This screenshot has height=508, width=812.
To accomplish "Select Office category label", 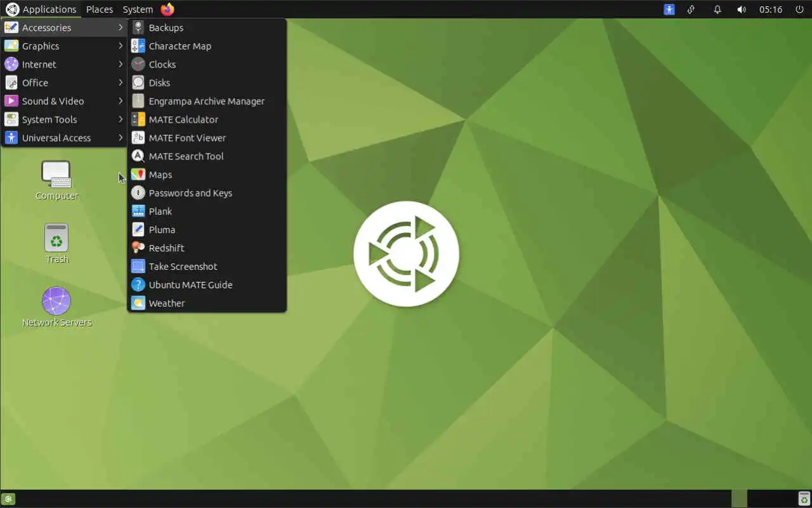I will pyautogui.click(x=35, y=83).
